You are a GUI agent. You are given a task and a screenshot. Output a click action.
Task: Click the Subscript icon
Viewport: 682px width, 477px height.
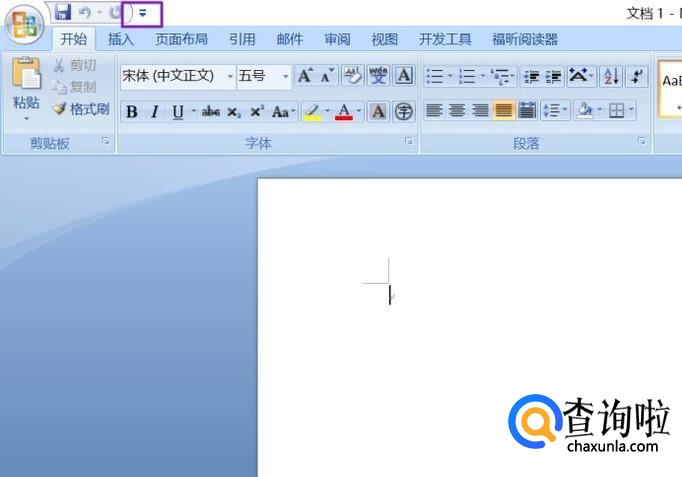[234, 112]
